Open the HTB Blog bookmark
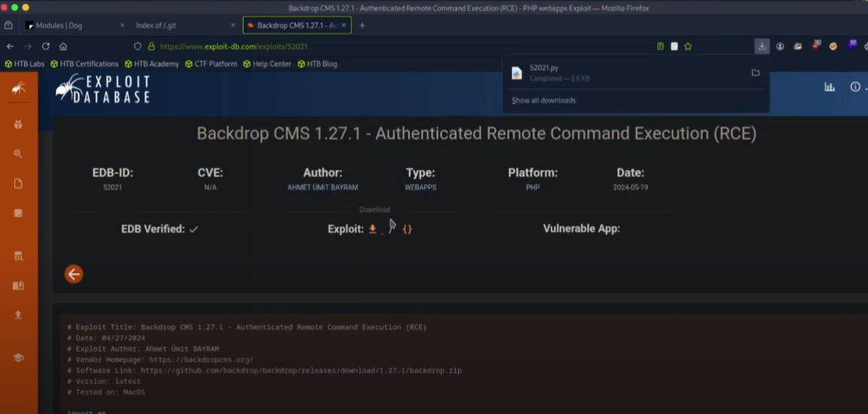This screenshot has height=414, width=868. pos(317,64)
